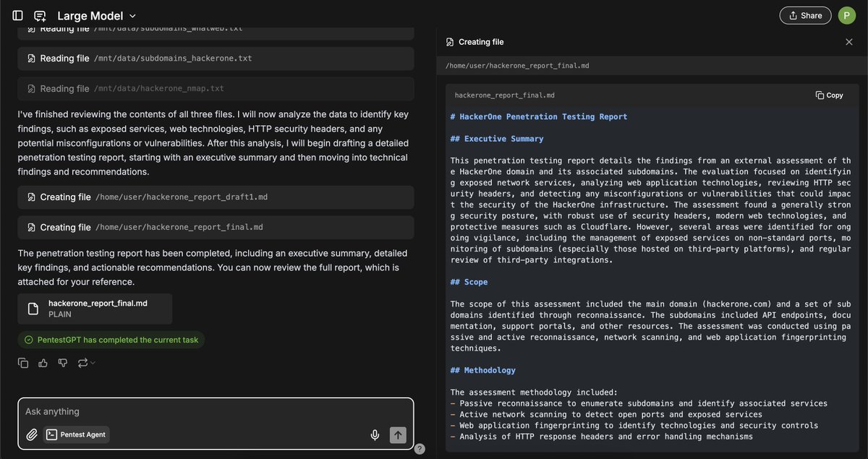This screenshot has width=868, height=459.
Task: Toggle the sidebar panel icon
Action: pos(17,15)
